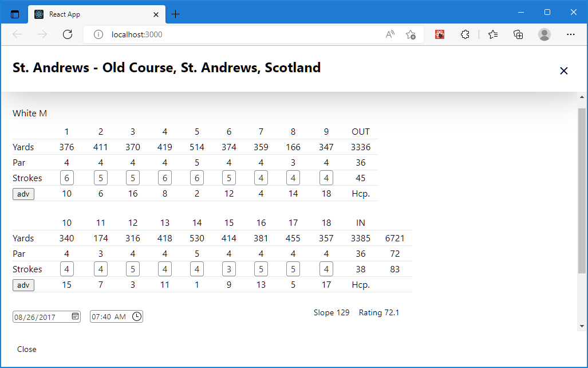
Task: Click the dialog scrollbar up arrow
Action: pyautogui.click(x=582, y=97)
